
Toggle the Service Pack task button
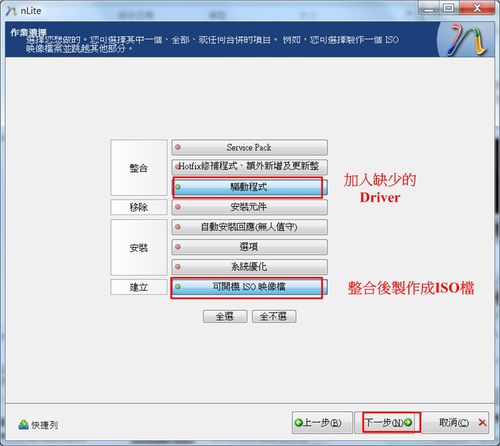coord(249,147)
